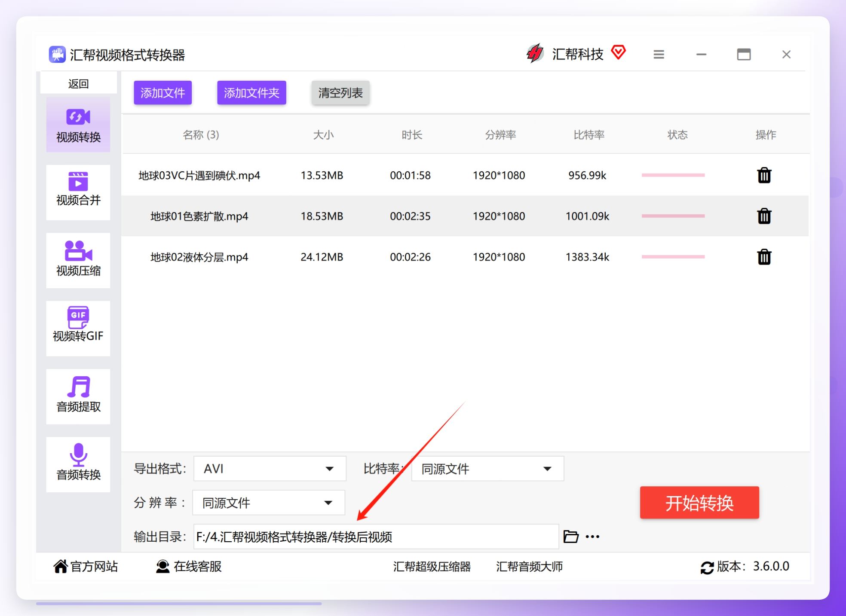Open the 导出格式 AVI dropdown
The image size is (846, 616).
tap(270, 469)
